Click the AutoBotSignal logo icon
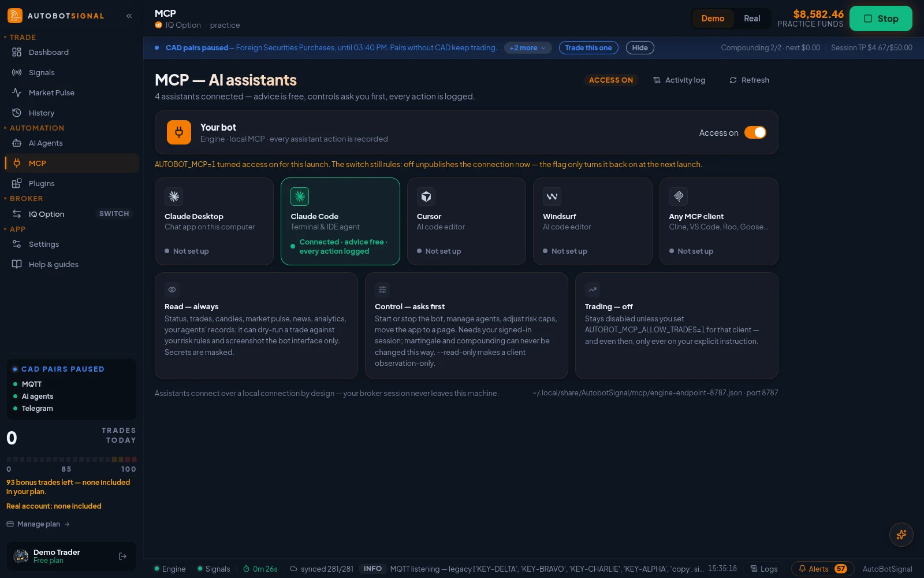This screenshot has width=924, height=578. coord(15,16)
